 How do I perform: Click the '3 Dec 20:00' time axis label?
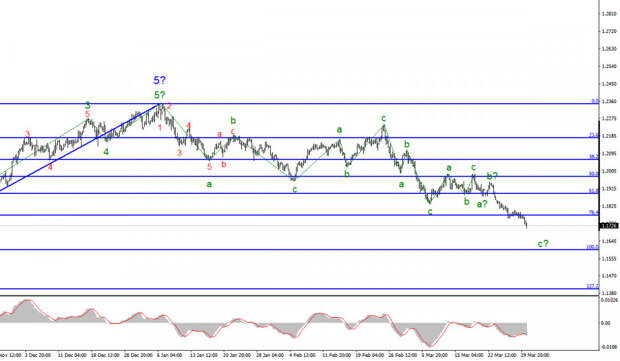[38, 355]
